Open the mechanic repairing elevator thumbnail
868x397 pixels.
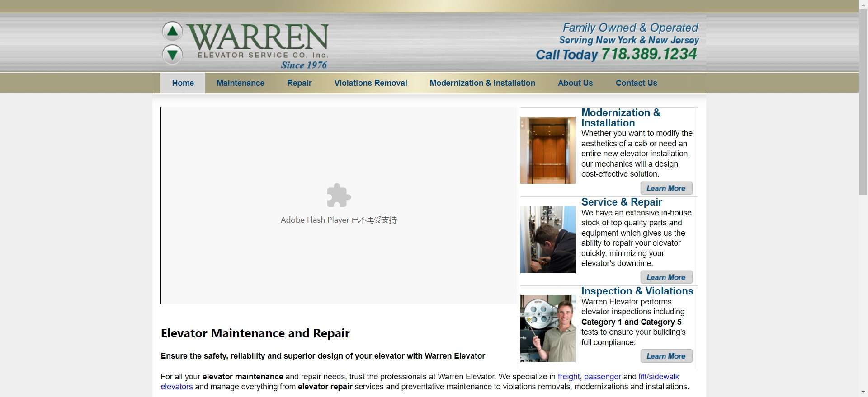[547, 239]
